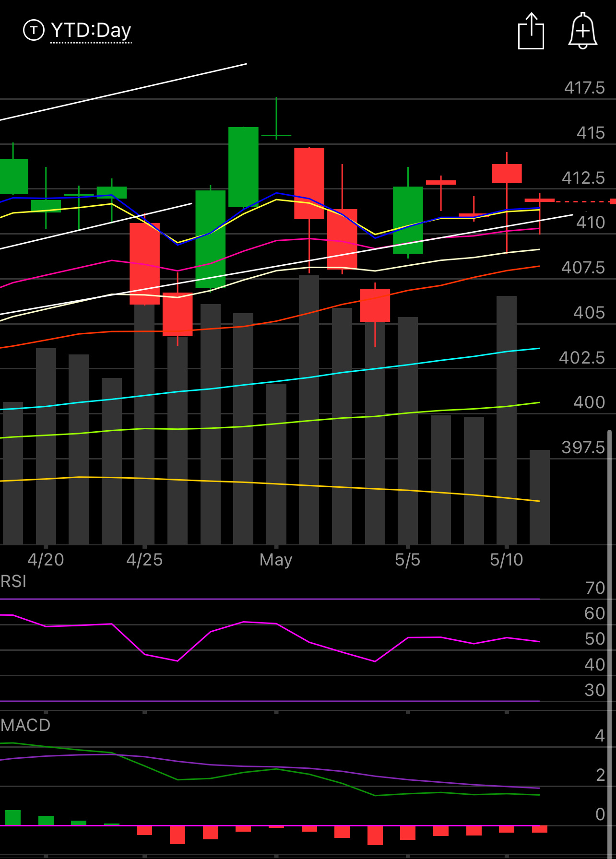Select the RSI indicator label
Viewport: 616px width, 859px height.
(13, 581)
